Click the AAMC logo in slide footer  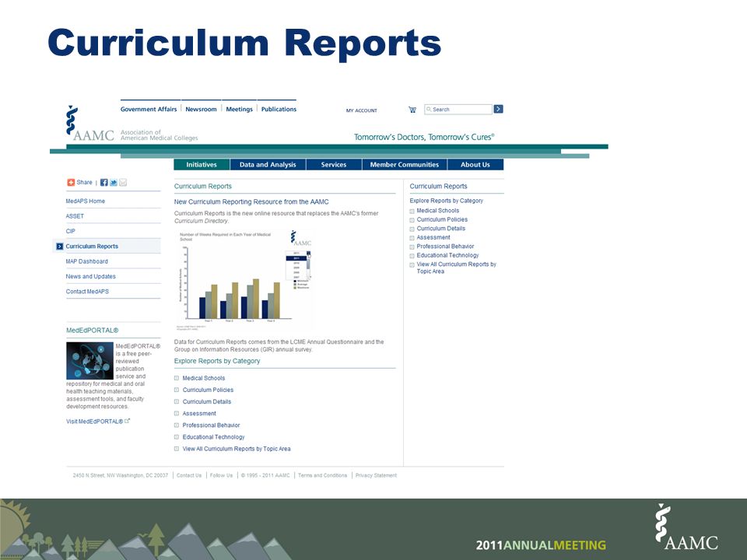pos(686,527)
